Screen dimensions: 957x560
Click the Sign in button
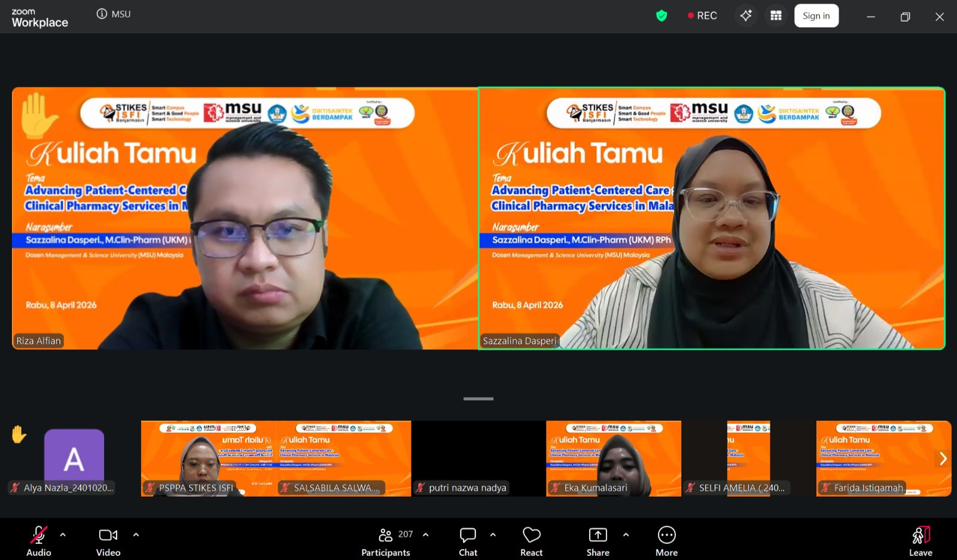[816, 16]
